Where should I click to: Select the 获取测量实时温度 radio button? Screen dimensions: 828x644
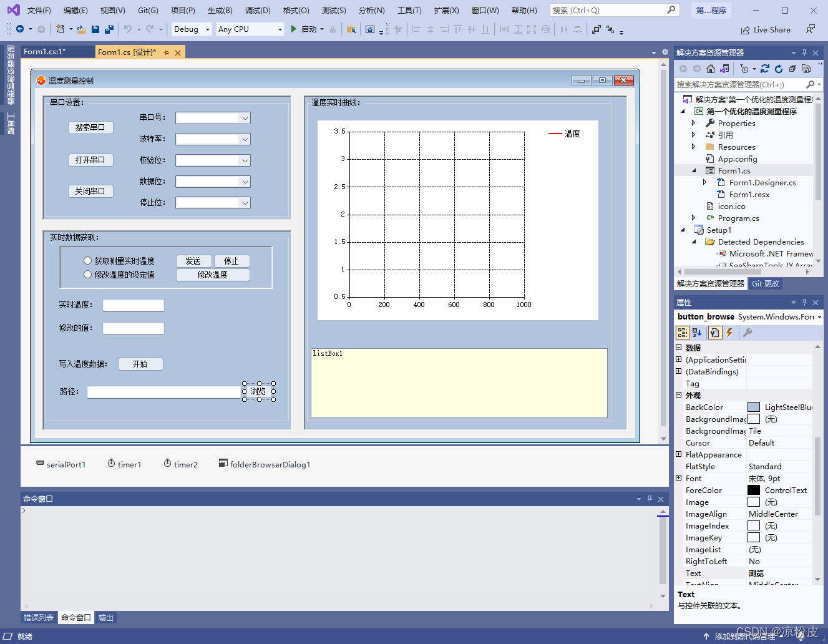coord(87,260)
